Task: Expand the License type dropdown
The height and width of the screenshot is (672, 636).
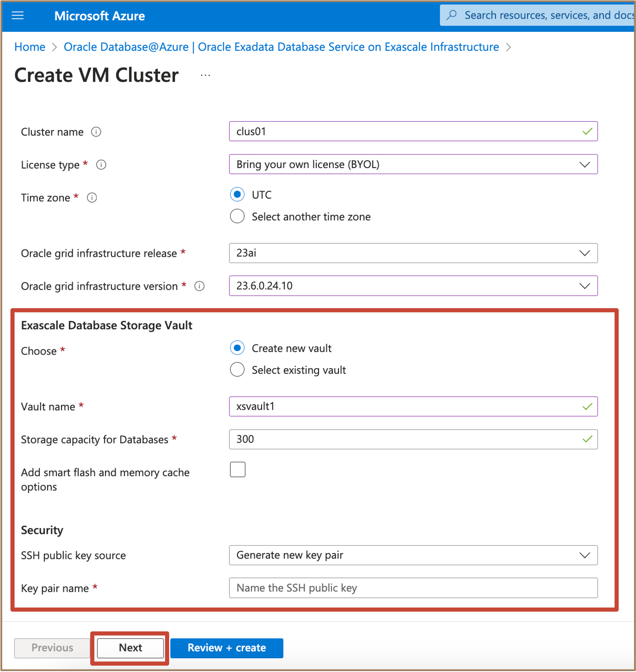Action: [413, 164]
